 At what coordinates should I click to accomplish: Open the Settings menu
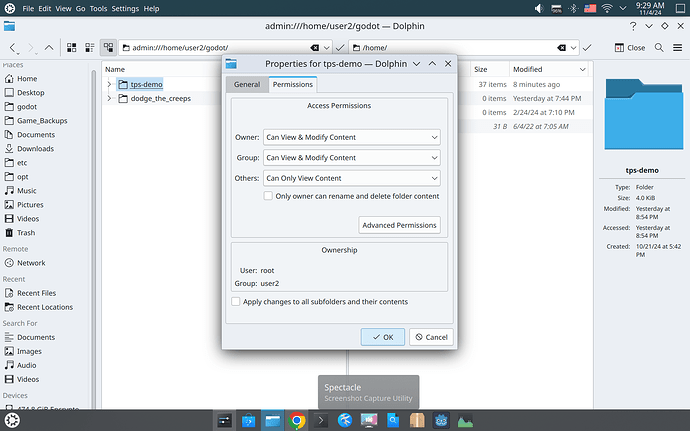125,8
